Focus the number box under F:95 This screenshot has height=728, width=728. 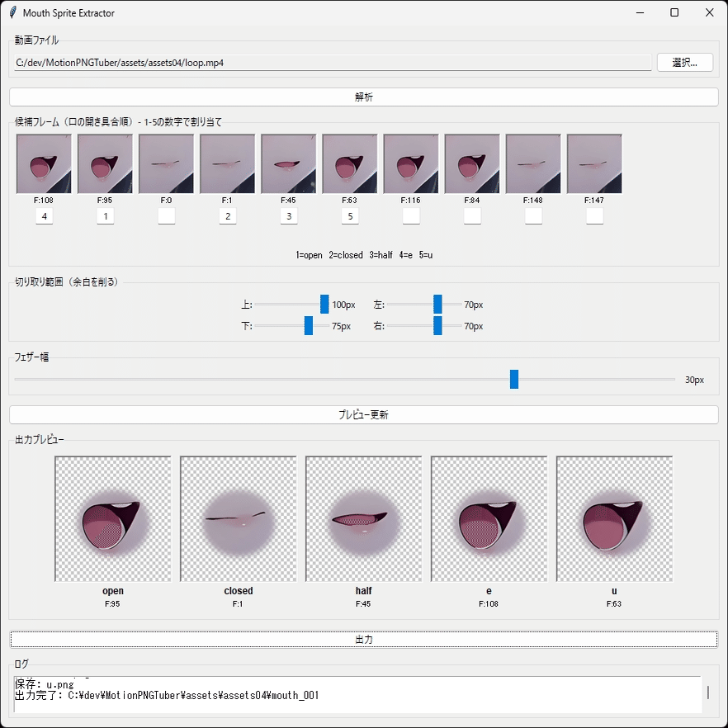[106, 216]
